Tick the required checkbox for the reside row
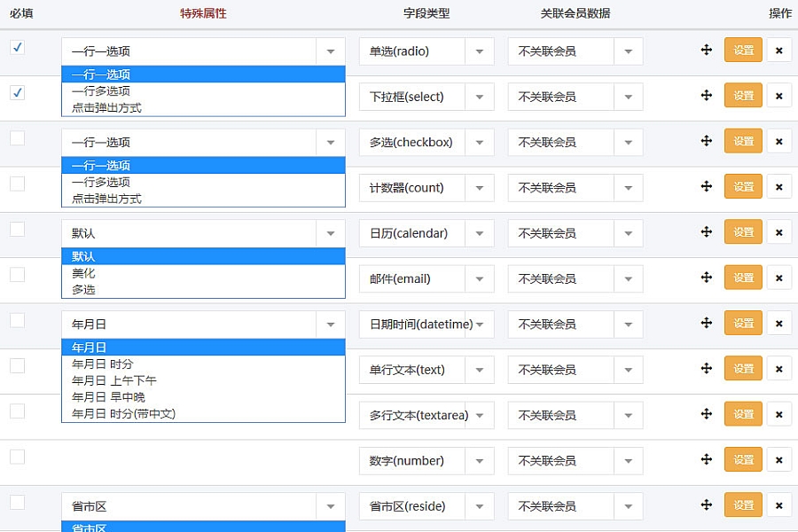The height and width of the screenshot is (532, 798). (x=18, y=503)
